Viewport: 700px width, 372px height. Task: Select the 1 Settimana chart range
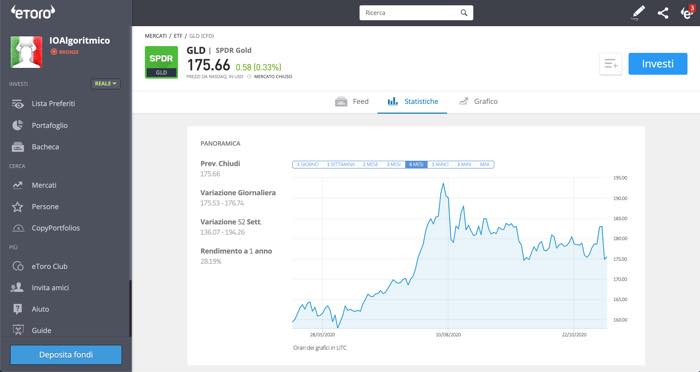point(341,164)
